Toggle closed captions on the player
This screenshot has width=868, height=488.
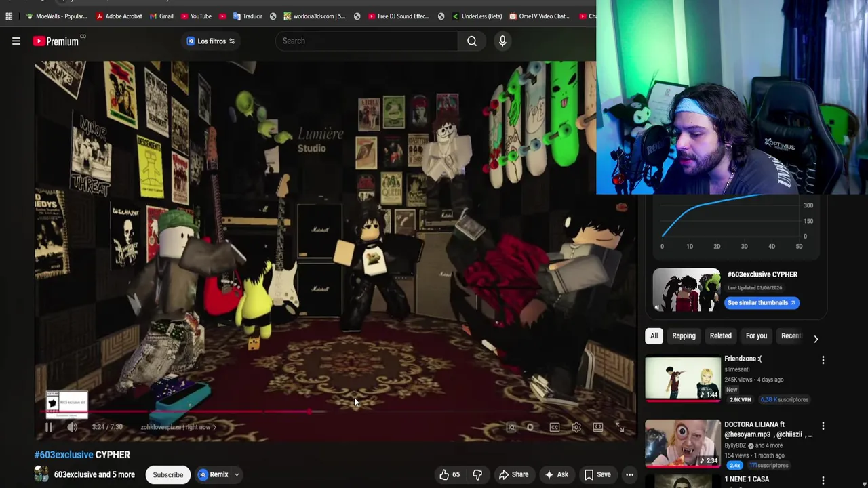click(555, 427)
